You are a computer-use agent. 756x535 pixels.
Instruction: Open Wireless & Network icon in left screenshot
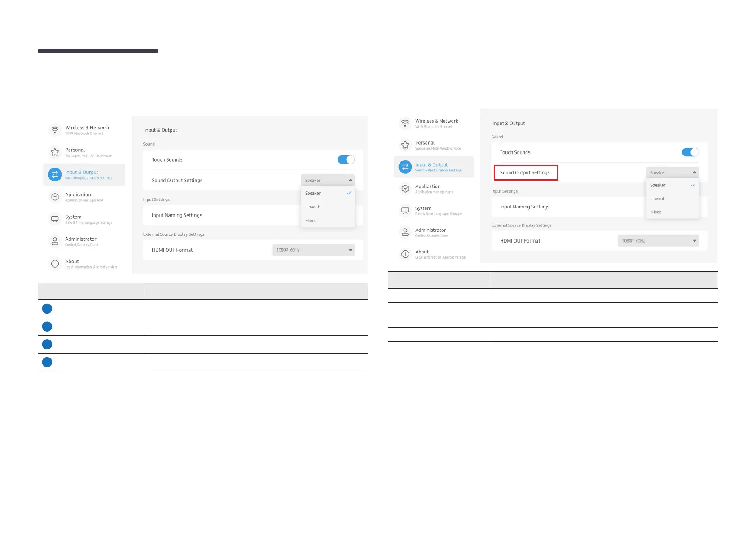[x=55, y=130]
